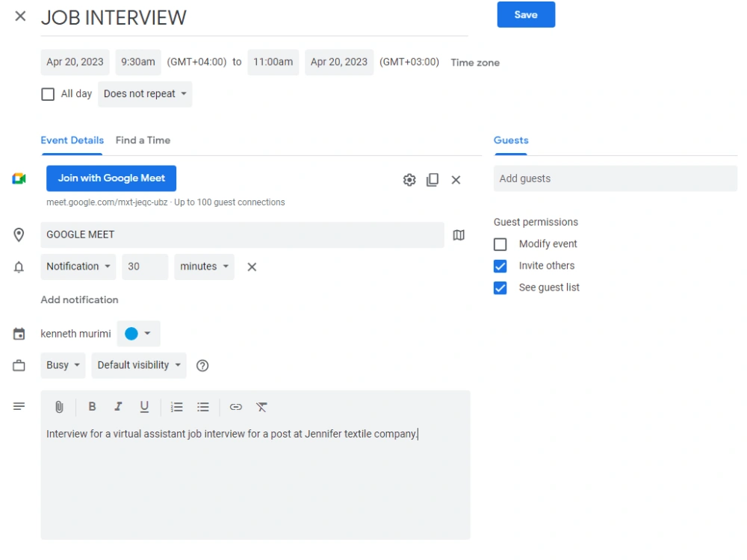Viewport: 747px width, 560px height.
Task: Switch to the Event Details tab
Action: click(72, 140)
